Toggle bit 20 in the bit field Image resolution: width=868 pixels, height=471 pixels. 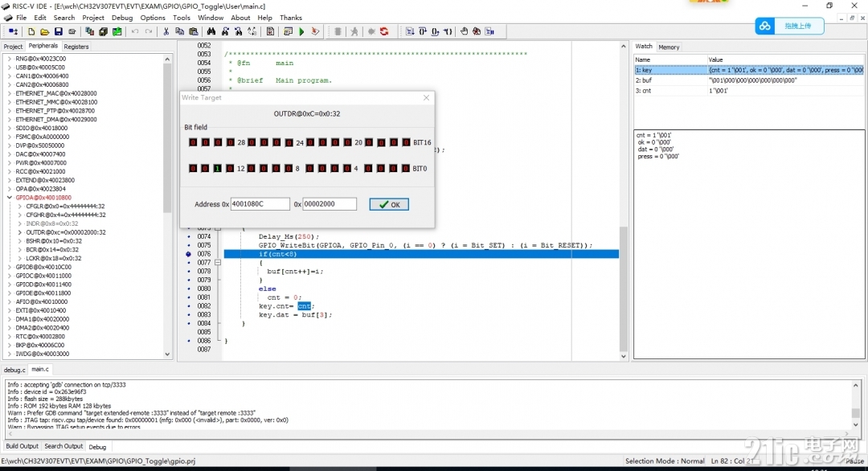pos(348,142)
